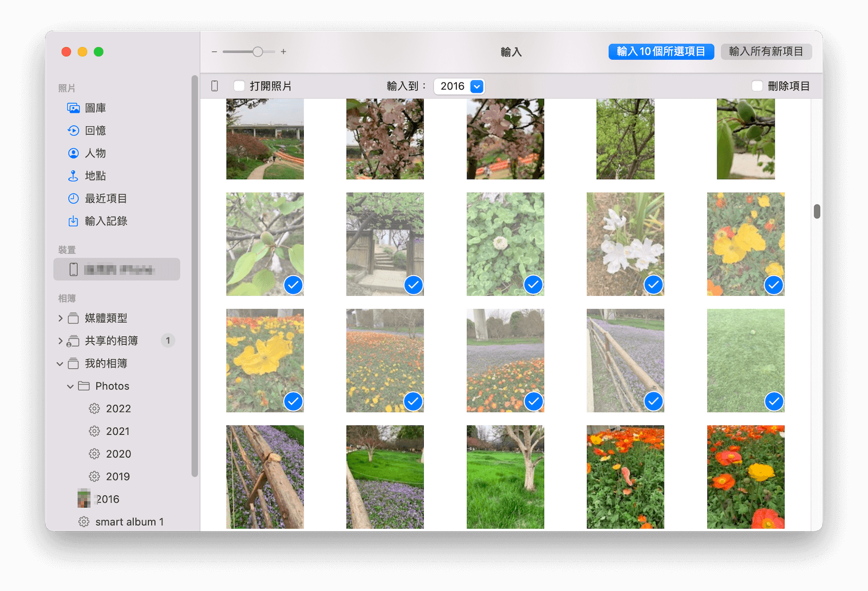868x591 pixels.
Task: Click the phone icon beside 打開照片
Action: [x=215, y=86]
